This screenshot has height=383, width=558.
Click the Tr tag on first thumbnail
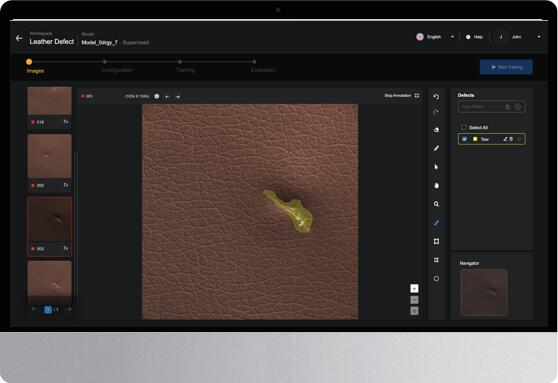[x=66, y=122]
